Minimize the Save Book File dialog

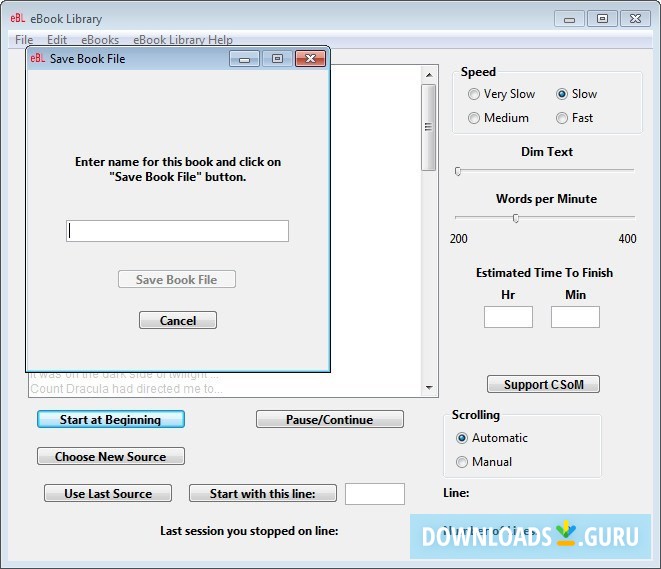(x=245, y=59)
